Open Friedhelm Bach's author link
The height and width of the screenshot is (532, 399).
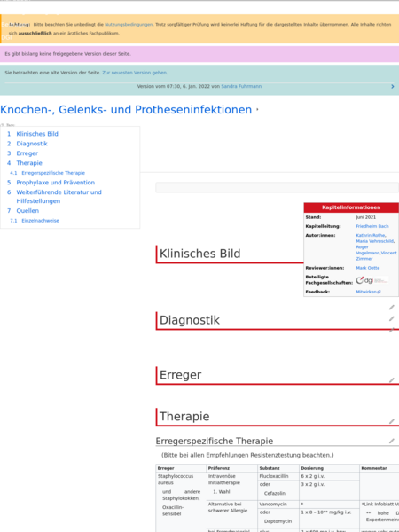372,226
